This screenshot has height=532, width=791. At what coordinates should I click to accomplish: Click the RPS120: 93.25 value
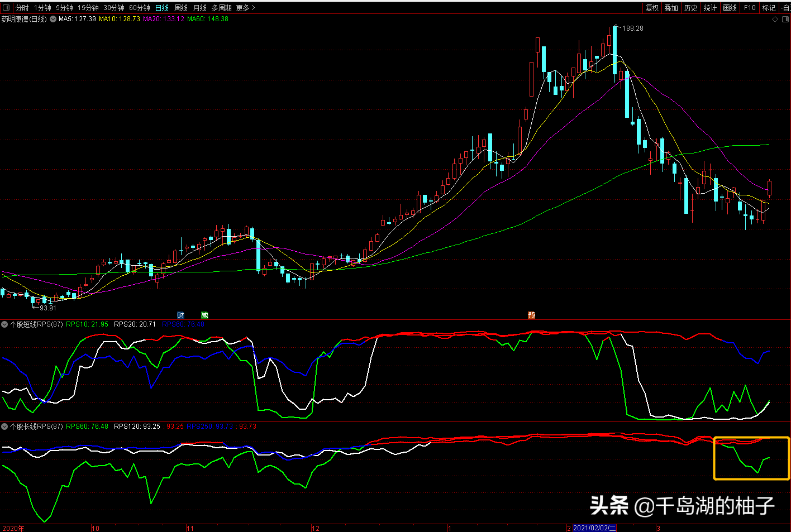[x=137, y=426]
